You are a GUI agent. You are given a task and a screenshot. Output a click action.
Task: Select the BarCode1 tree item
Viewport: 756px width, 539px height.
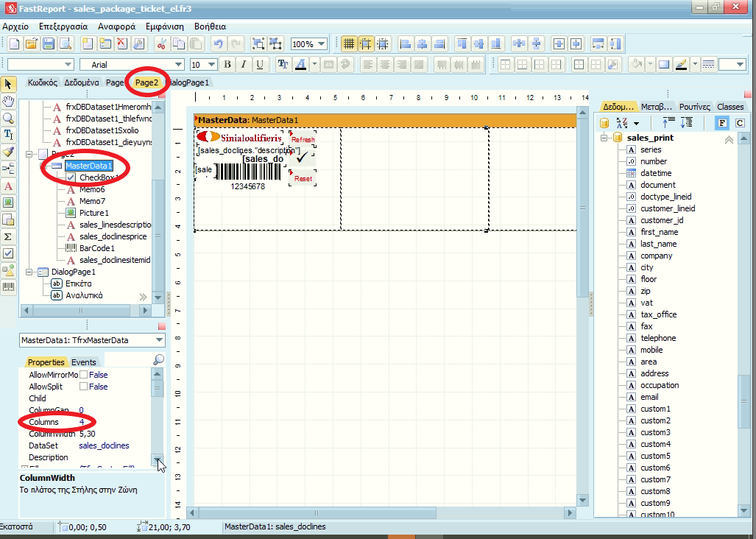(x=97, y=248)
